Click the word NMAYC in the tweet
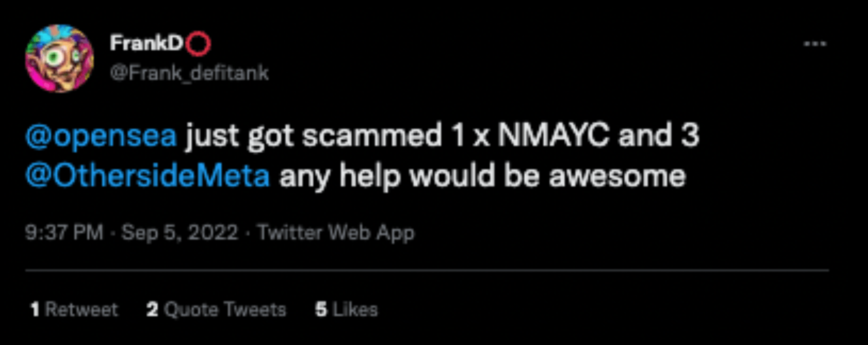Screen dimensions: 868x345 pyautogui.click(x=553, y=135)
